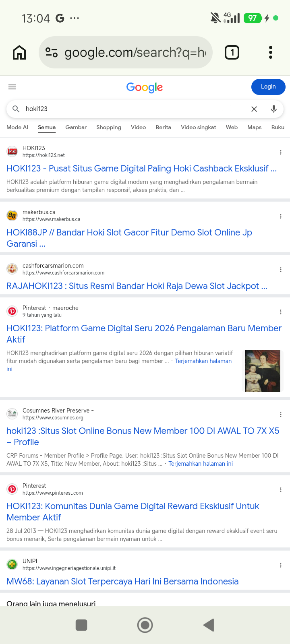290x644 pixels.
Task: Open HOKI88JP Bandar Hoki Slot link
Action: tap(129, 238)
